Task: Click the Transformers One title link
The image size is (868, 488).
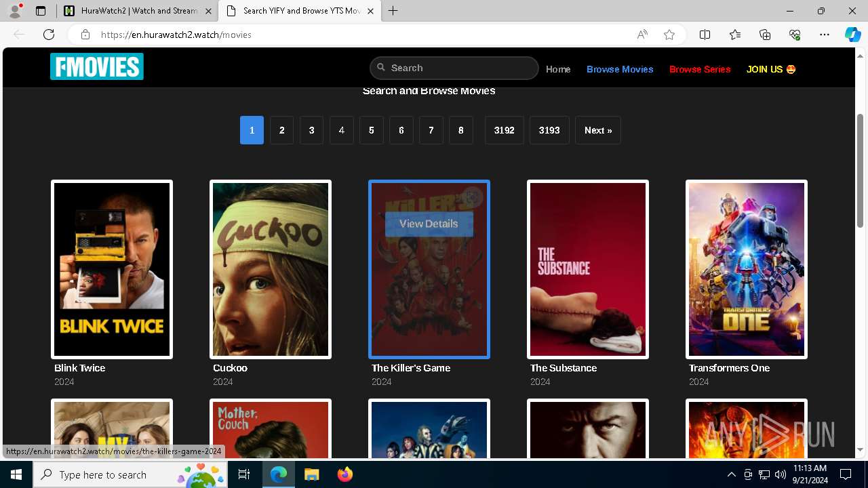Action: [729, 368]
